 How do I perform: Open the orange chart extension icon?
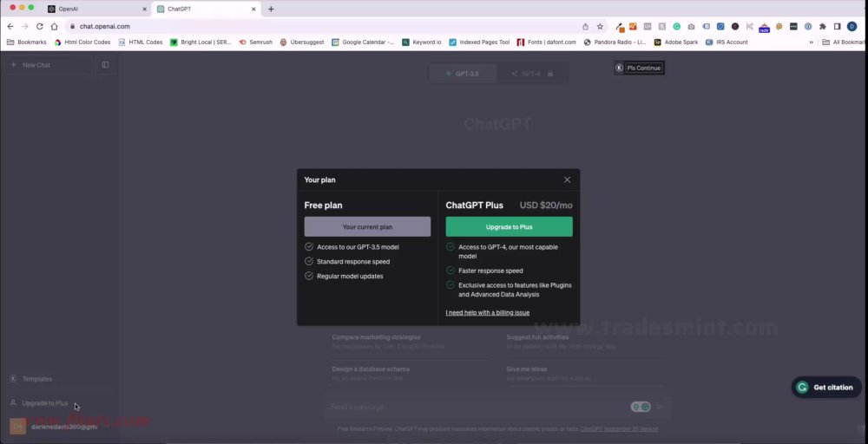point(634,26)
